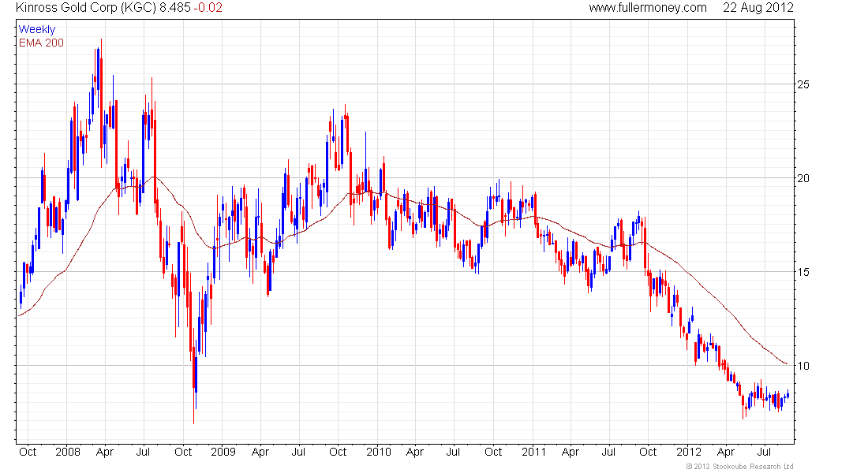Viewport: 868px width, 473px height.
Task: Click the 20 price axis label
Action: tap(803, 178)
